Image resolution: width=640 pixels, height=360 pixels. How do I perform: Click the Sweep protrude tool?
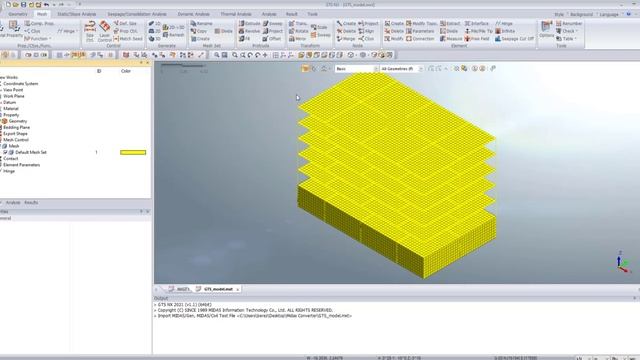tap(273, 24)
